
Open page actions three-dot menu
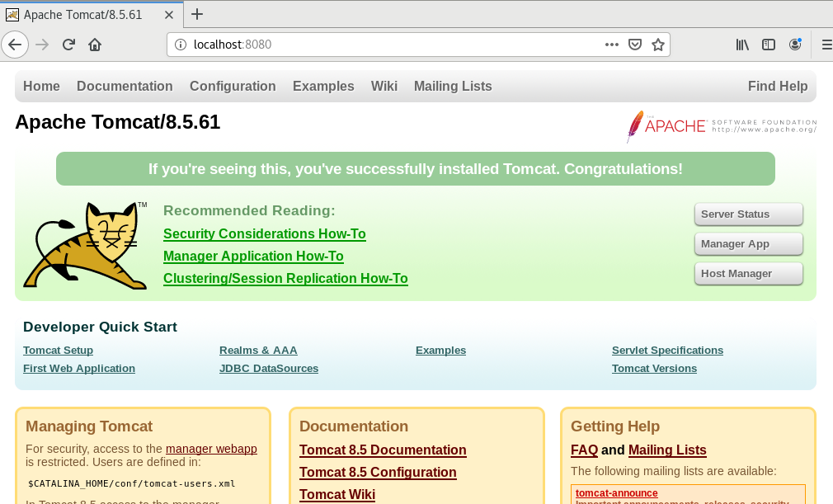click(x=611, y=45)
